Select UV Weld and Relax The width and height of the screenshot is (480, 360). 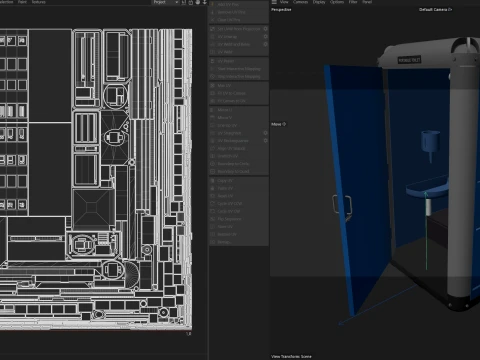coord(236,44)
